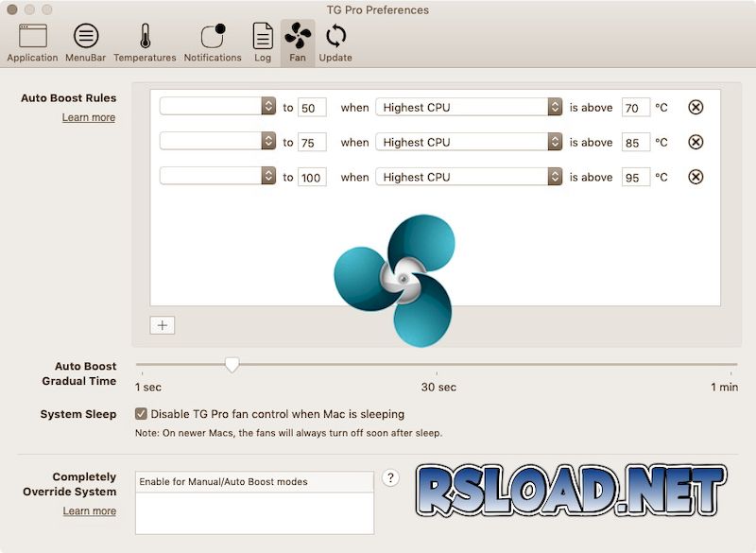Open fan selector dropdown for 50 rule
The image size is (756, 553).
[217, 107]
